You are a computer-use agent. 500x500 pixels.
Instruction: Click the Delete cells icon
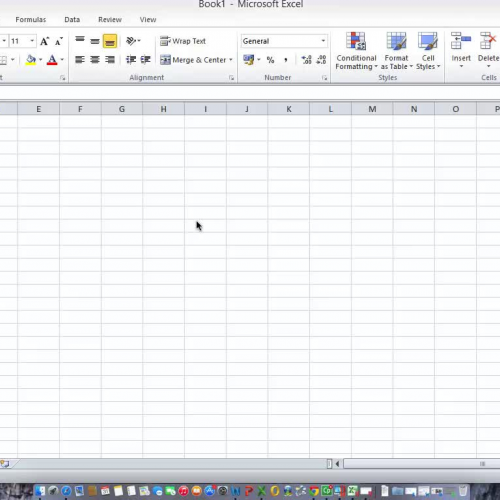click(x=488, y=50)
